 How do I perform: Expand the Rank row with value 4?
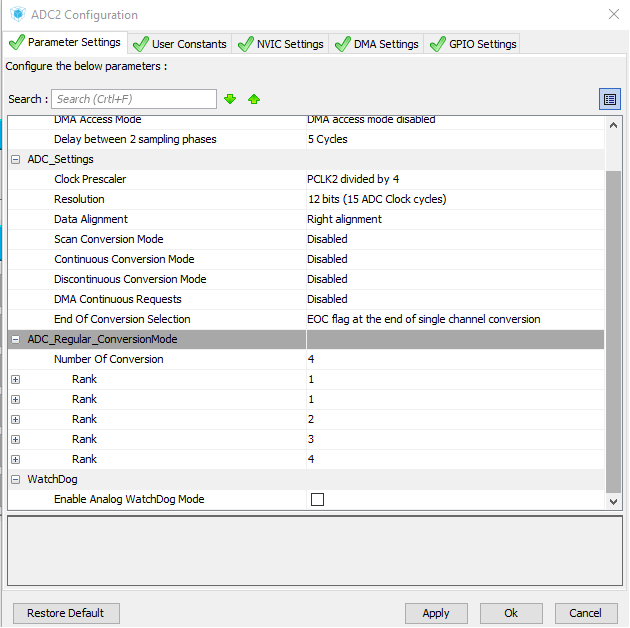[x=15, y=460]
